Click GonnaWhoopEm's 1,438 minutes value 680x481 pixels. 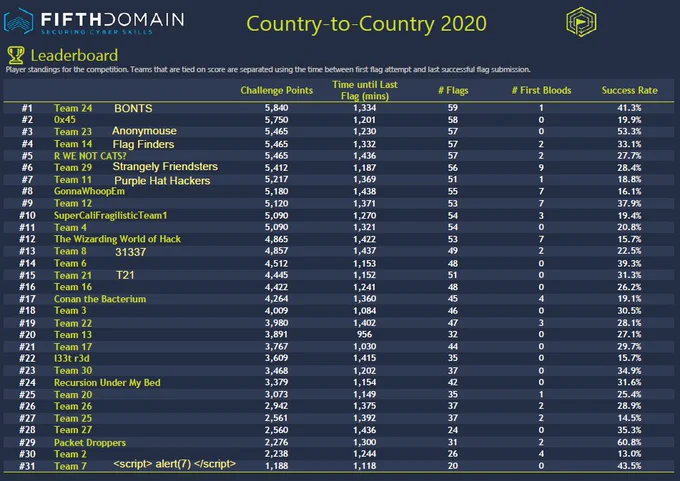[364, 191]
